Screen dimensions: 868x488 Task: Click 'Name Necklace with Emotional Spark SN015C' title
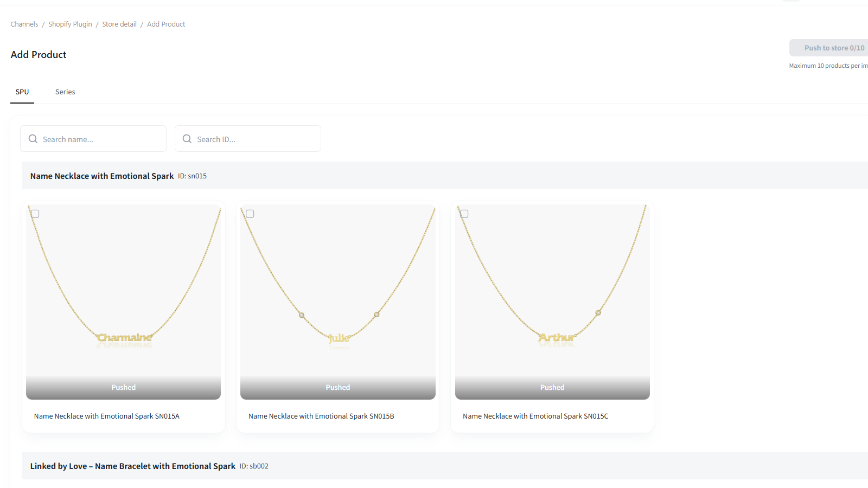[535, 416]
